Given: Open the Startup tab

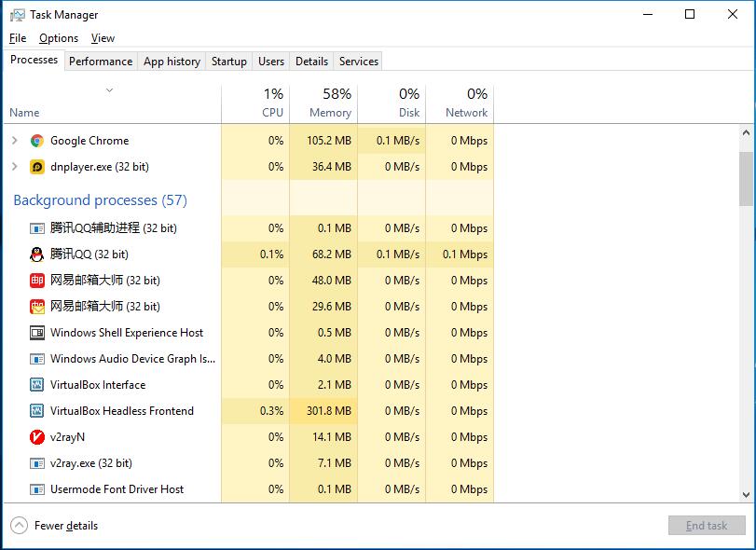Looking at the screenshot, I should pyautogui.click(x=228, y=62).
